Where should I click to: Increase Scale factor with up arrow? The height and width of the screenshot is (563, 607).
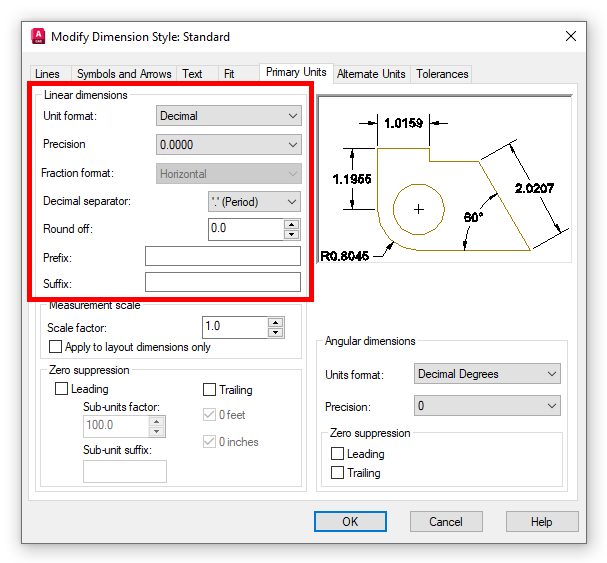pos(275,322)
